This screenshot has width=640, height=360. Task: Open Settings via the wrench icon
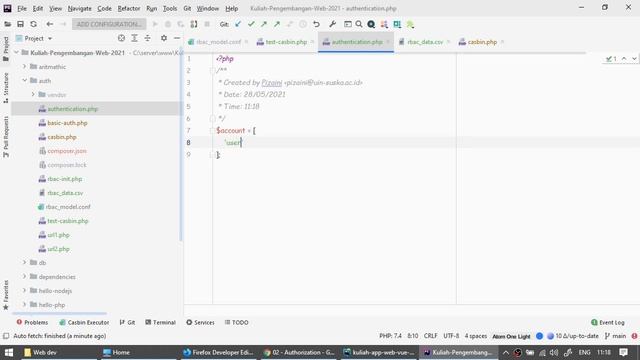(332, 24)
